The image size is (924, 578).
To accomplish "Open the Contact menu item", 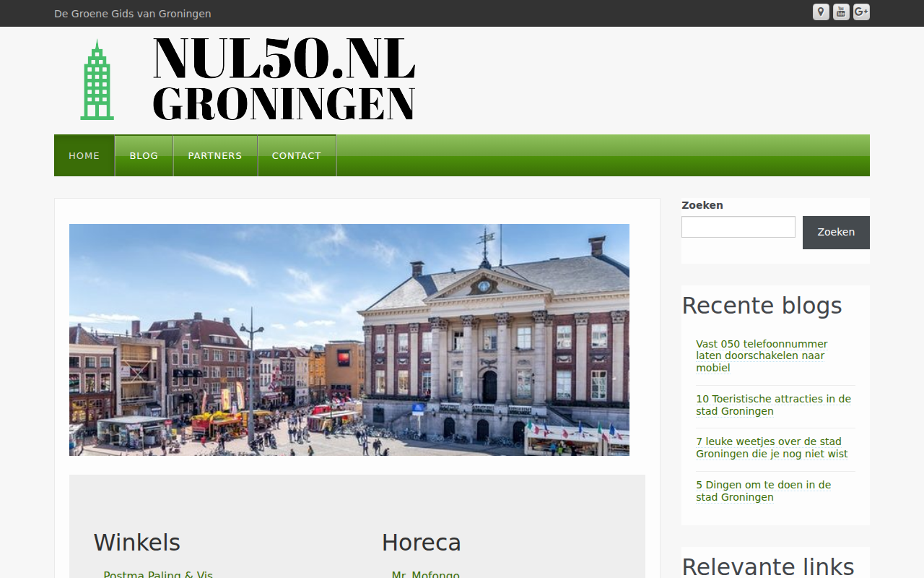I will [297, 155].
